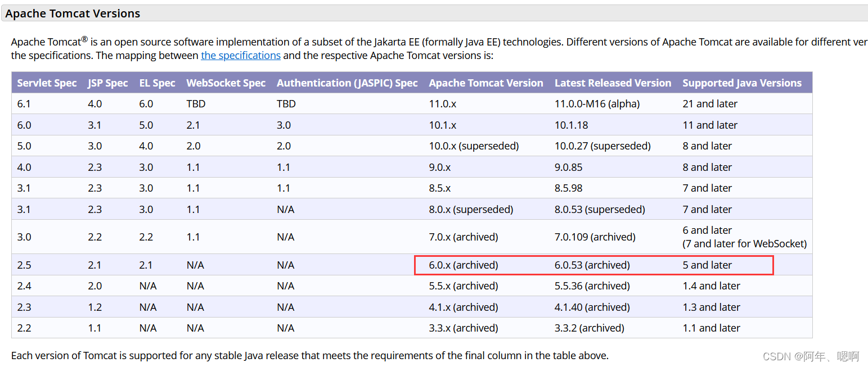Open 'the specifications' hyperlink
The image size is (868, 367).
click(x=241, y=55)
